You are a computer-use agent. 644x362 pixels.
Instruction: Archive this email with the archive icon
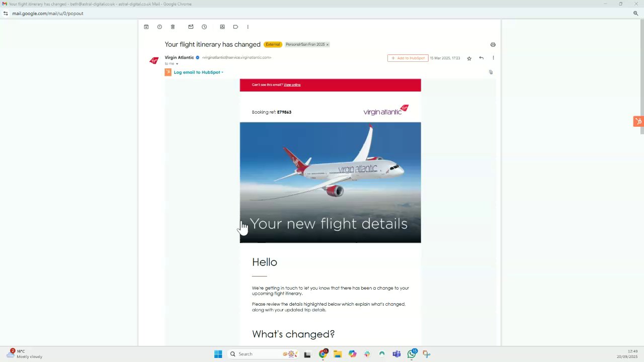click(146, 27)
